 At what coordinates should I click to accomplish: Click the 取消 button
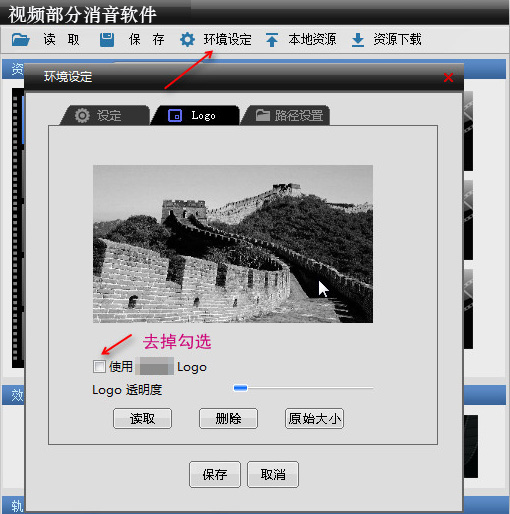tap(273, 474)
